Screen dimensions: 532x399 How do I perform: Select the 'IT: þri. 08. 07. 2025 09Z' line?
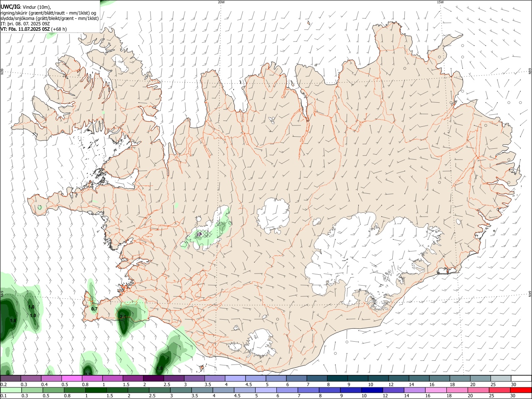[25, 24]
